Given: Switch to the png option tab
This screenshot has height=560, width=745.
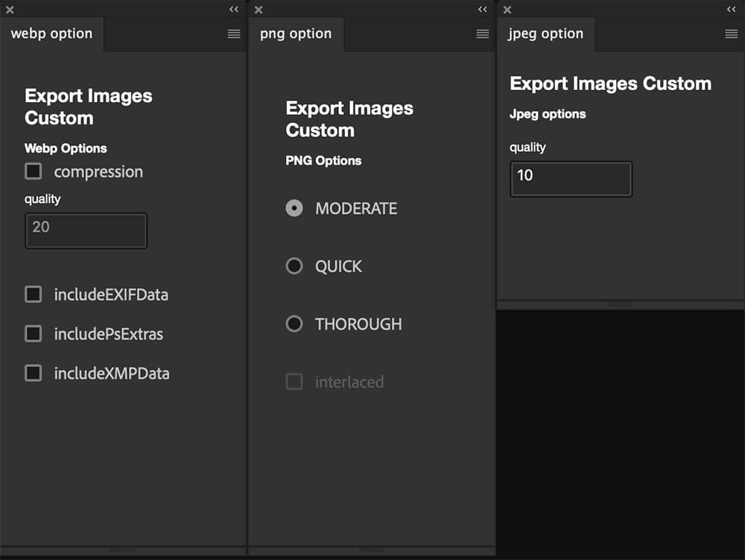Looking at the screenshot, I should [297, 34].
